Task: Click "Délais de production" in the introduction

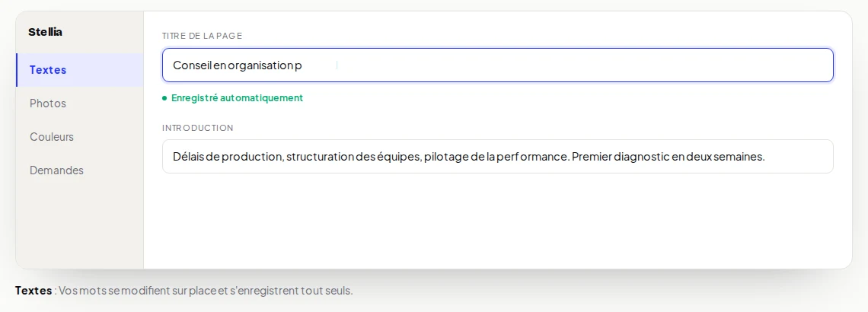Action: [x=228, y=157]
